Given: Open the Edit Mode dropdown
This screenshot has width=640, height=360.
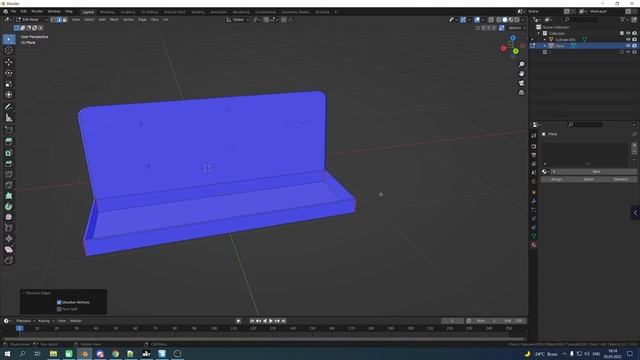Looking at the screenshot, I should tap(32, 20).
